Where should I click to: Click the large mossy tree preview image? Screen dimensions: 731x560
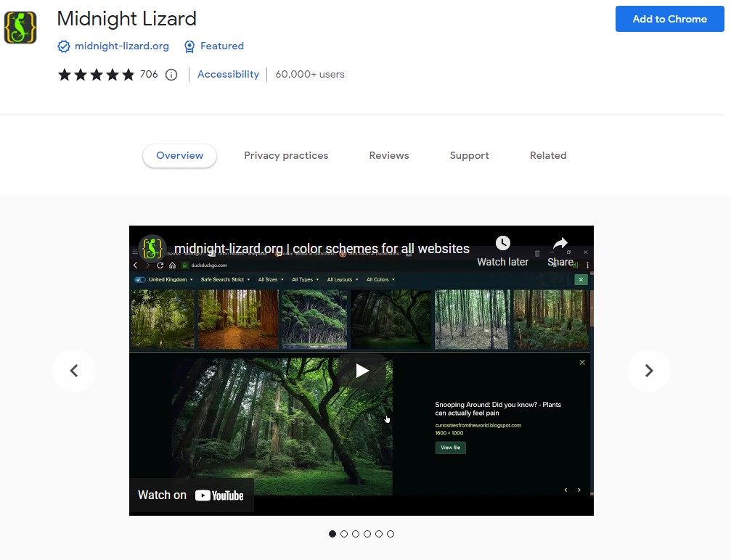(282, 427)
